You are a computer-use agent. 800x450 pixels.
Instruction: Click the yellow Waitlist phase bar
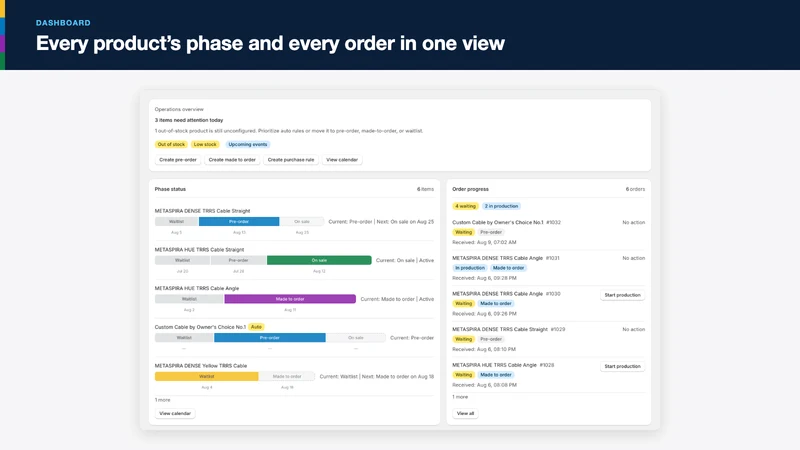coord(207,377)
